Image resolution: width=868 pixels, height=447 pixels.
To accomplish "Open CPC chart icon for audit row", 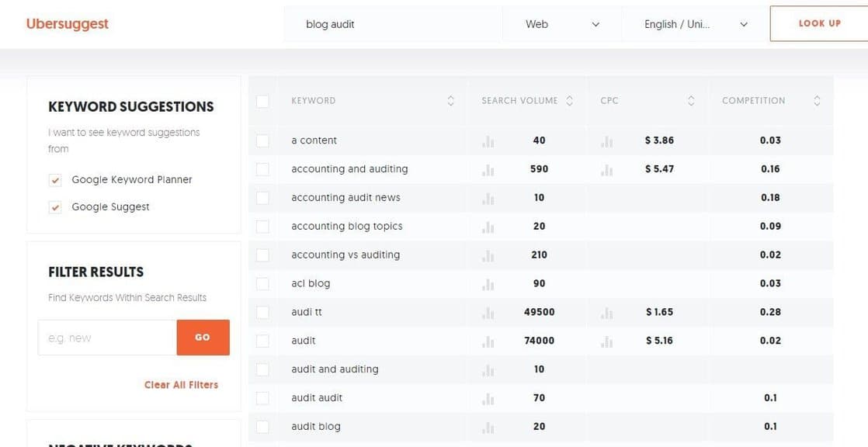I will (606, 341).
